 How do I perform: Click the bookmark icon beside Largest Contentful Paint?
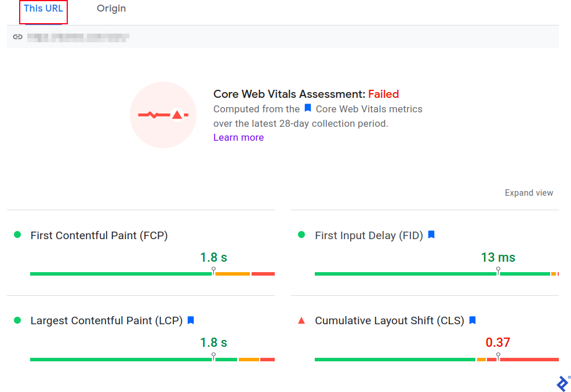point(191,320)
